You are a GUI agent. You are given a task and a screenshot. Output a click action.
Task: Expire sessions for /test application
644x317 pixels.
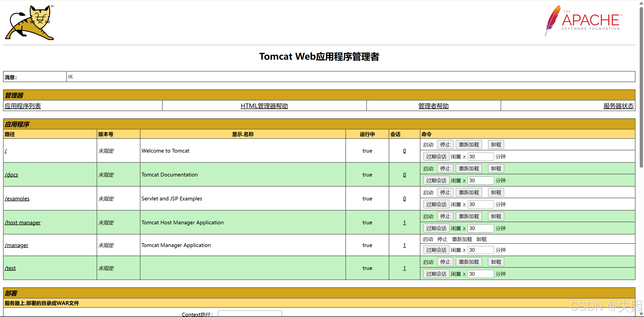pos(436,274)
